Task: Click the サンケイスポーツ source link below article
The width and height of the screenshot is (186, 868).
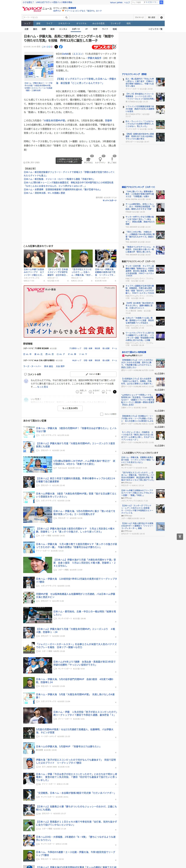Action: click(109, 201)
